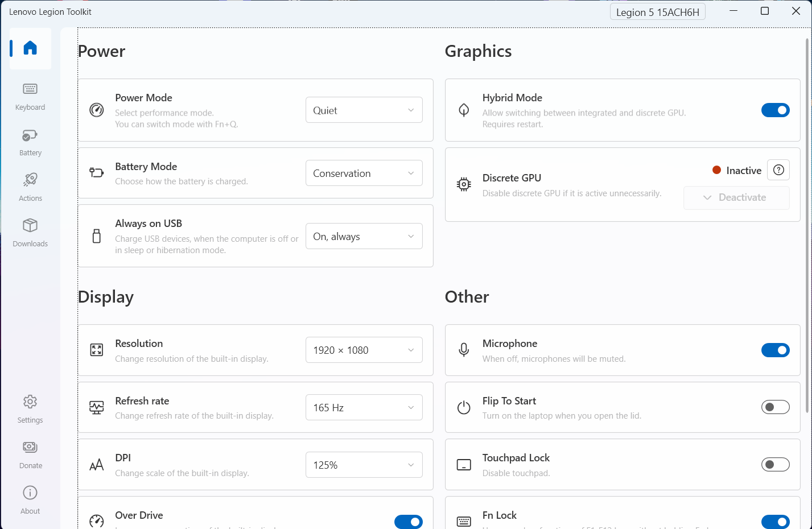Screen dimensions: 812x529
Task: Click the Deactivate button text
Action: pyautogui.click(x=742, y=197)
